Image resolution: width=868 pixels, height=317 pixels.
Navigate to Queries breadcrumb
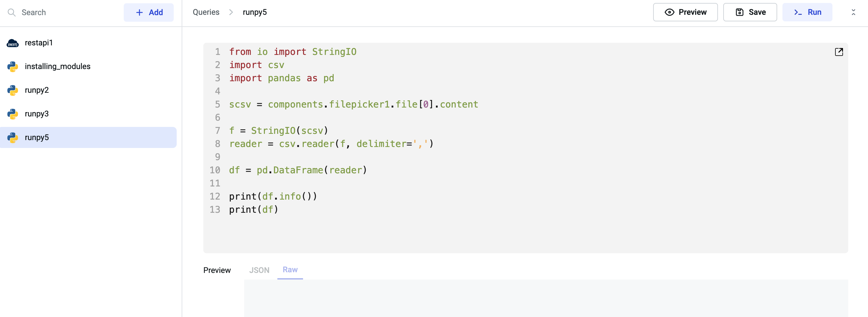[206, 12]
